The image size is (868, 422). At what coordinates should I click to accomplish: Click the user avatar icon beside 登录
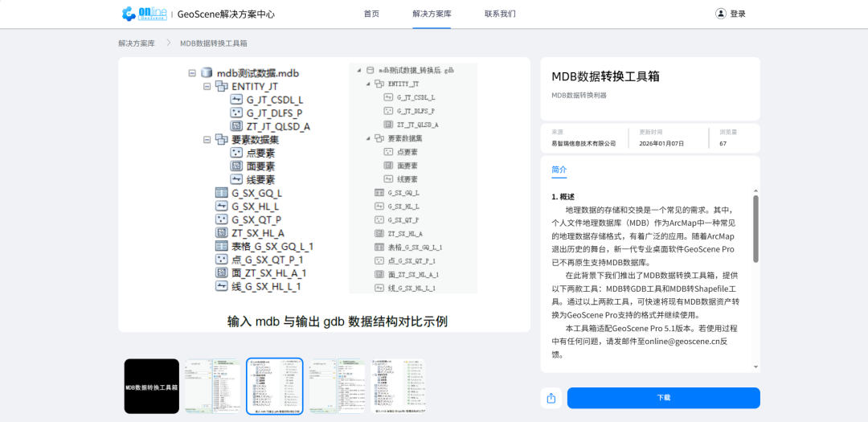click(x=720, y=14)
